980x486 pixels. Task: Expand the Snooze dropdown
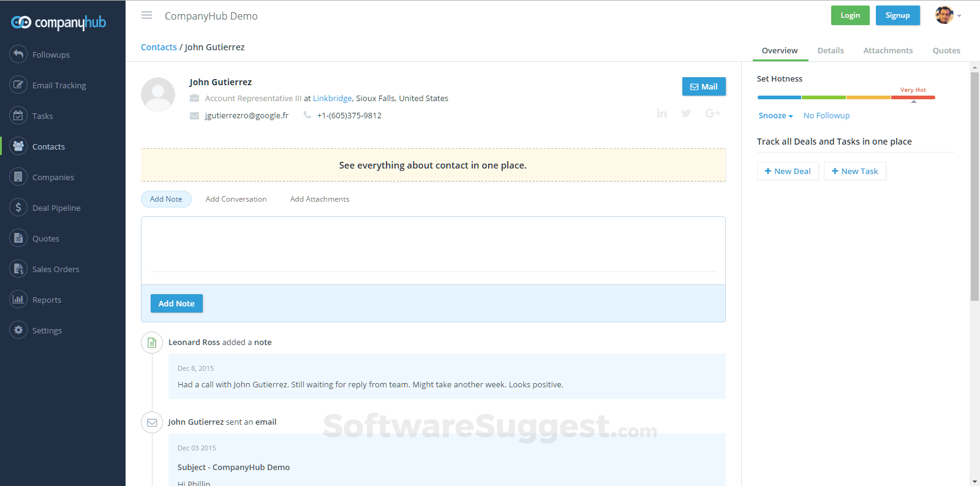pos(775,115)
